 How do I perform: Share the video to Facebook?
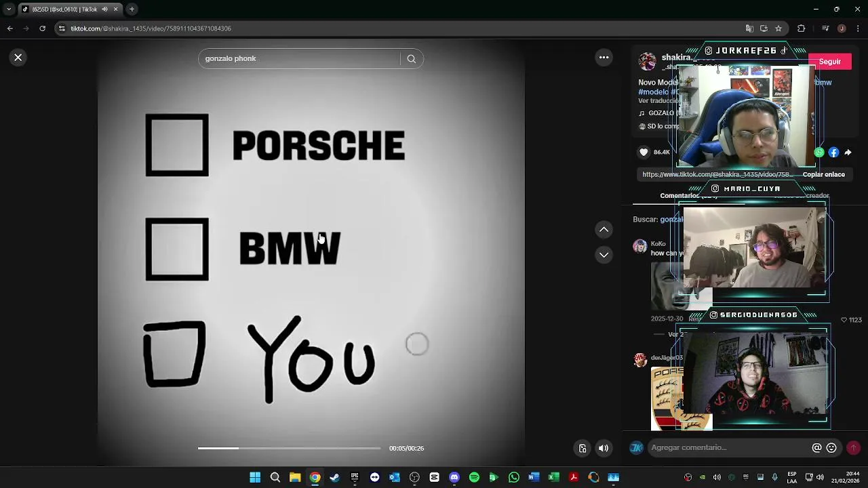[x=833, y=152]
